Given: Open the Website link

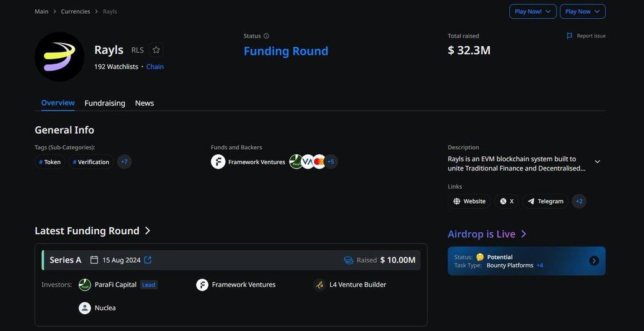Looking at the screenshot, I should tap(469, 201).
